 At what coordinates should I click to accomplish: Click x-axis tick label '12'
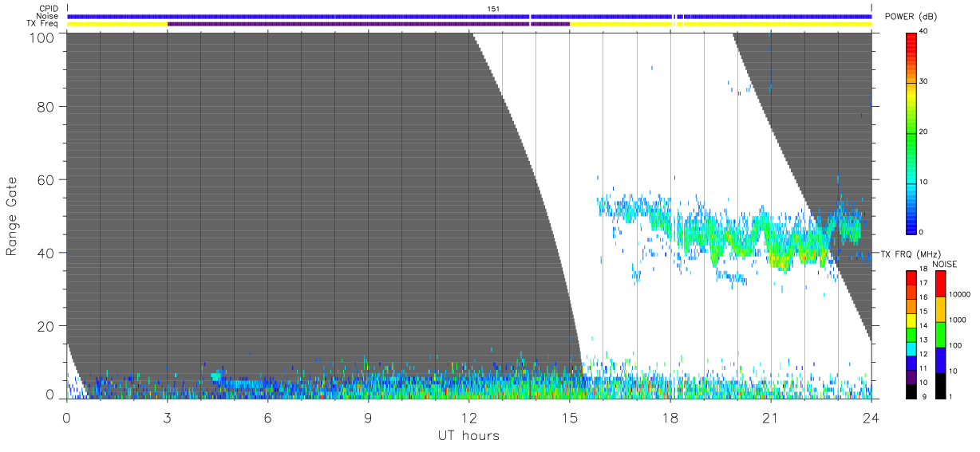468,419
